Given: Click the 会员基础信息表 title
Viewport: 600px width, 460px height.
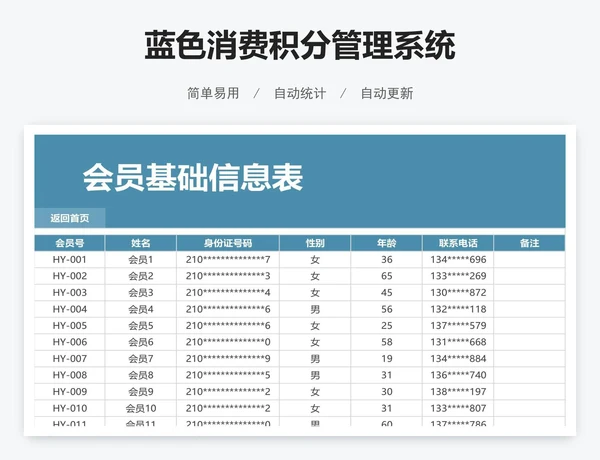Looking at the screenshot, I should click(x=193, y=177).
